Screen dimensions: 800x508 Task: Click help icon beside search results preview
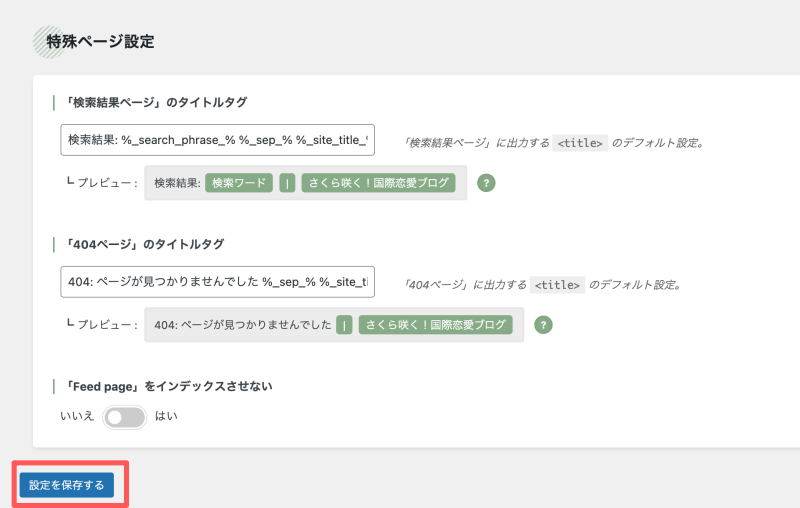coord(486,183)
